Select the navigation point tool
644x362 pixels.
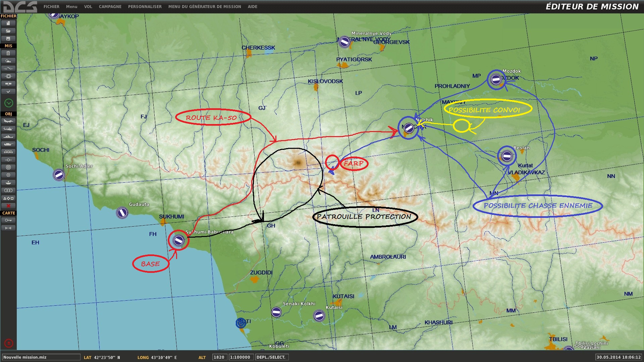(8, 160)
